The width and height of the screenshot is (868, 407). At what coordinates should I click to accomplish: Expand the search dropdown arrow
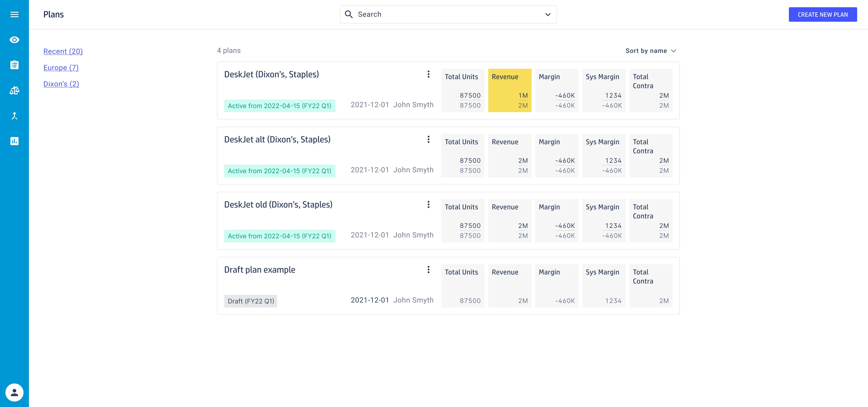coord(547,14)
